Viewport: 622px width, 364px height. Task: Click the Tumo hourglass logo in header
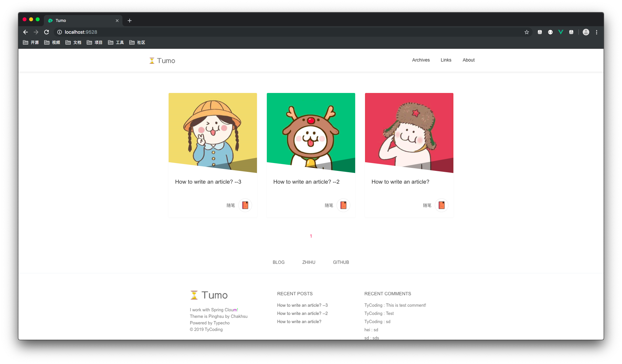162,61
